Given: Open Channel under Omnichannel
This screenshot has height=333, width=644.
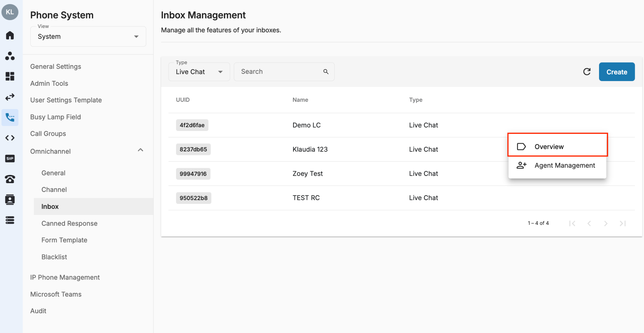Looking at the screenshot, I should click(54, 189).
